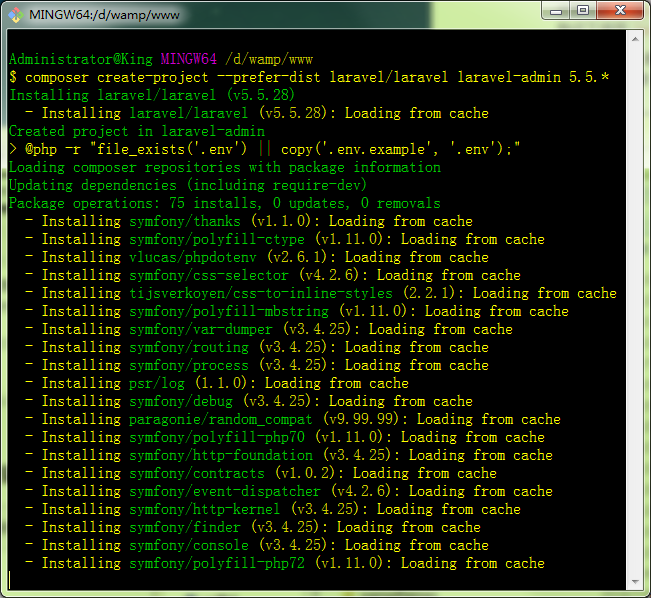Click the 'symfony/console' package line
651x598 pixels.
257,545
